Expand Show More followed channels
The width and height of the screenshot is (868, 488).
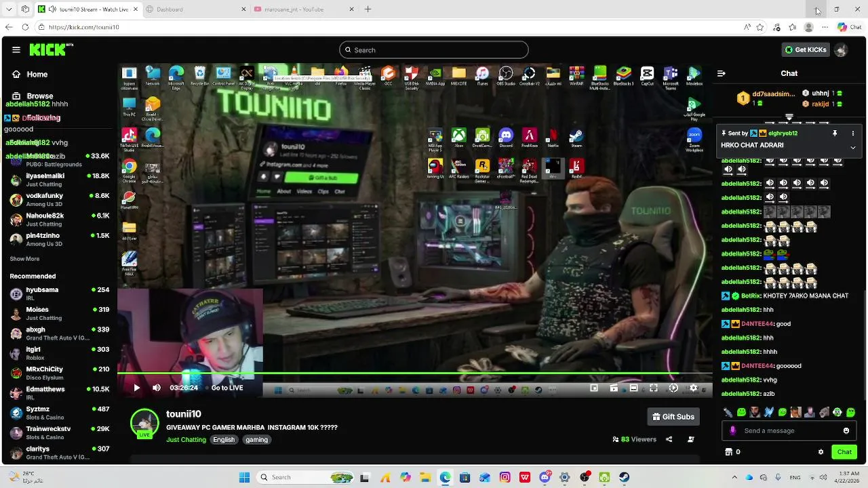[x=24, y=259]
